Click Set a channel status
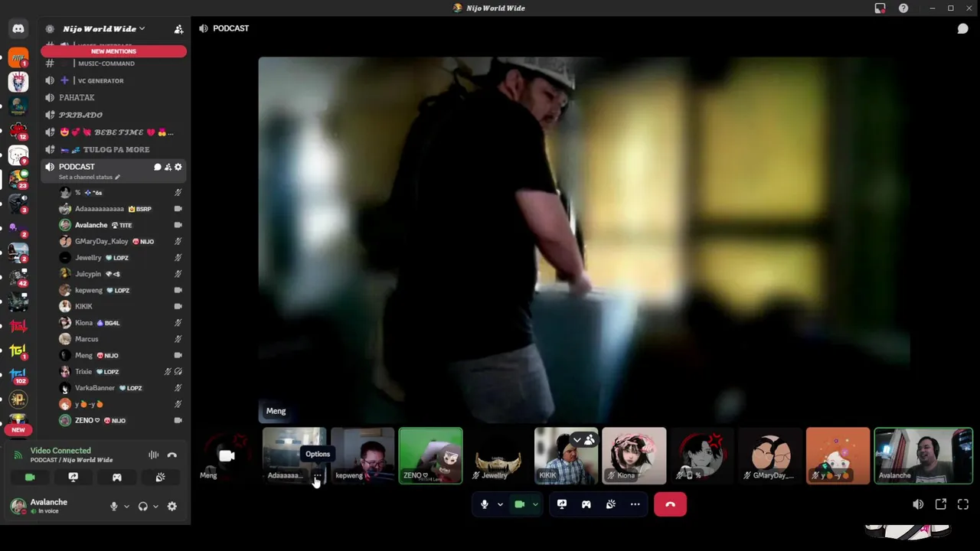Viewport: 980px width, 551px height. pyautogui.click(x=89, y=178)
